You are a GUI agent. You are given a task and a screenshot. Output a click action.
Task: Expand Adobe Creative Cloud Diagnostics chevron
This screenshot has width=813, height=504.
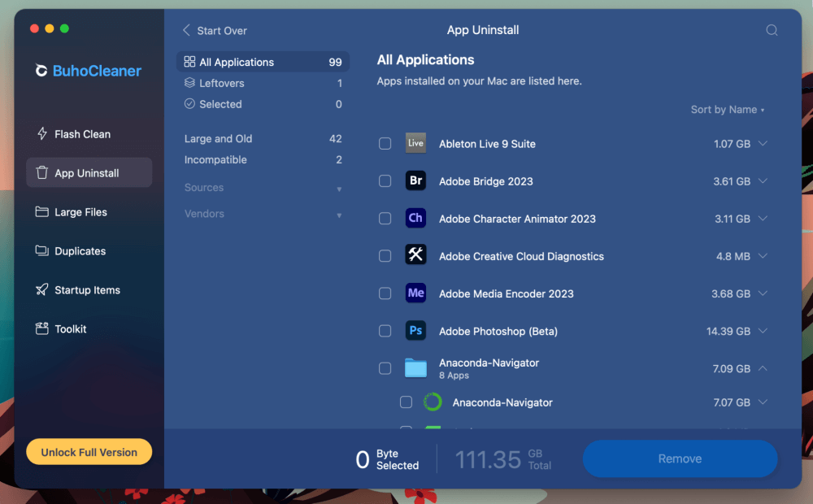coord(763,255)
